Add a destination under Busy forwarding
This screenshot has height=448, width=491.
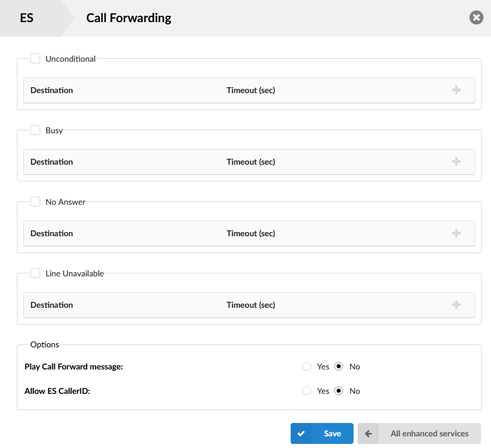456,162
